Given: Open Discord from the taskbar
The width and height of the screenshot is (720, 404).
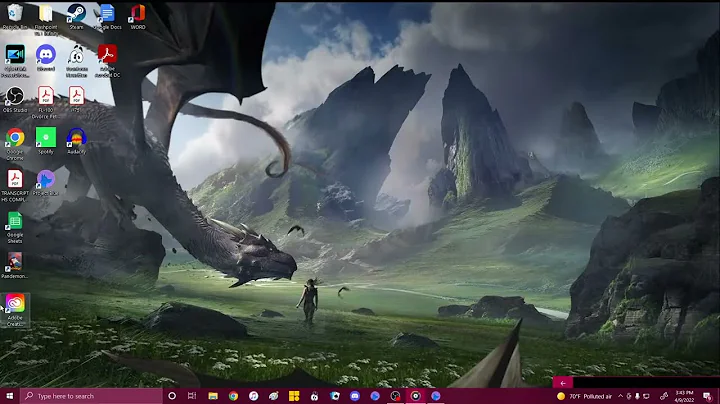Looking at the screenshot, I should [x=354, y=396].
